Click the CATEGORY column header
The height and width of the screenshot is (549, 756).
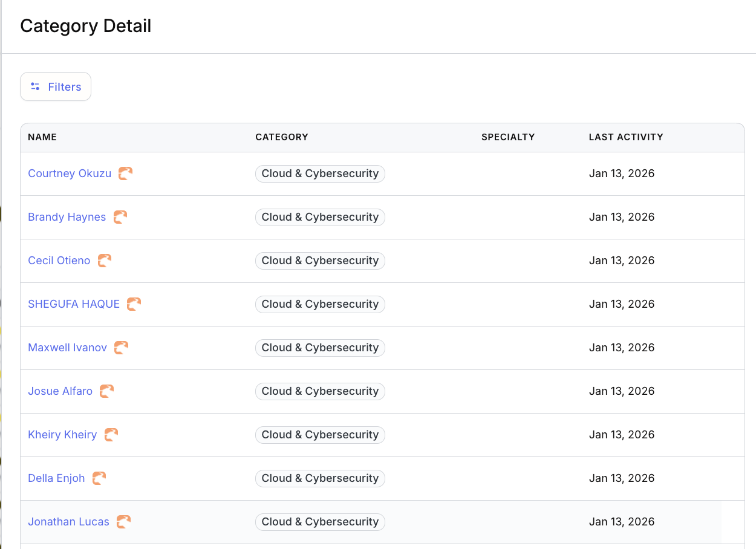click(x=282, y=137)
